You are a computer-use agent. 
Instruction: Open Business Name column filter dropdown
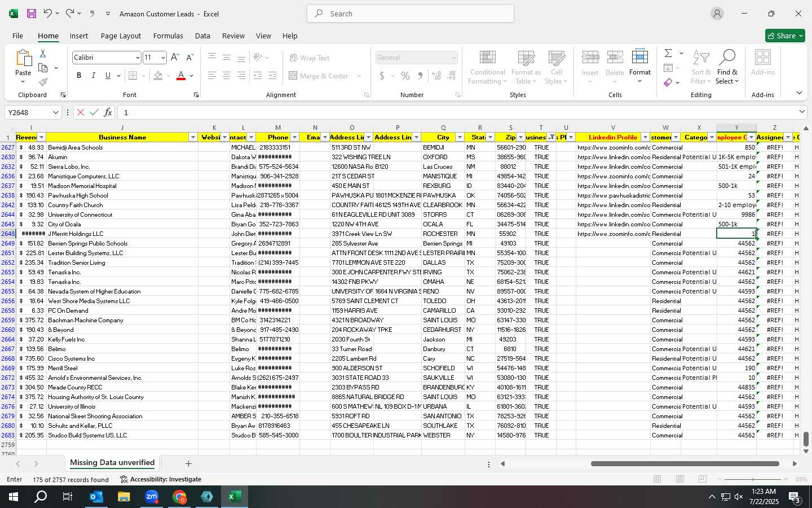193,137
